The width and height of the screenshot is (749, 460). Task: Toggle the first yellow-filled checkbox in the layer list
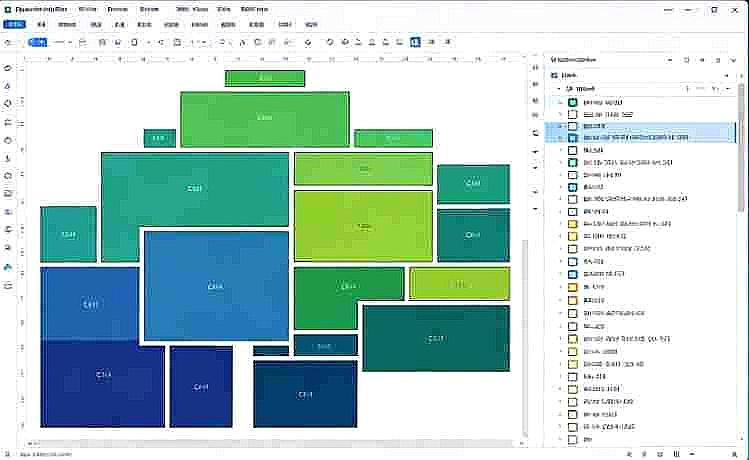(x=573, y=224)
